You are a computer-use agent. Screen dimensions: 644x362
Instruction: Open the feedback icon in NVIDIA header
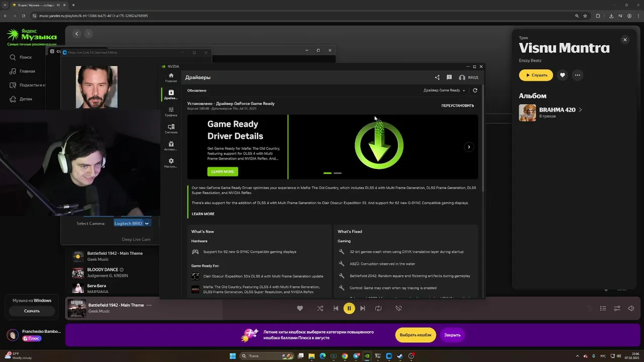coord(449,77)
